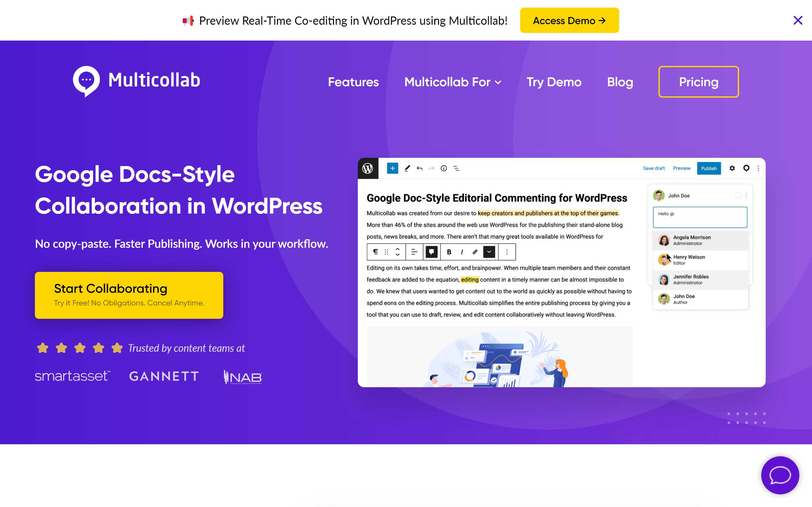Click the link icon in block toolbar

coord(475,252)
